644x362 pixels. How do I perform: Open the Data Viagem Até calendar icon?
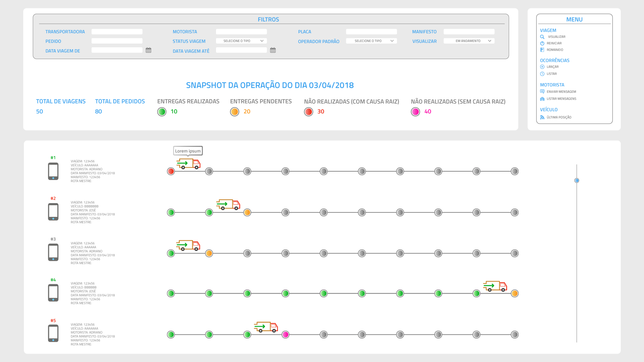(273, 50)
